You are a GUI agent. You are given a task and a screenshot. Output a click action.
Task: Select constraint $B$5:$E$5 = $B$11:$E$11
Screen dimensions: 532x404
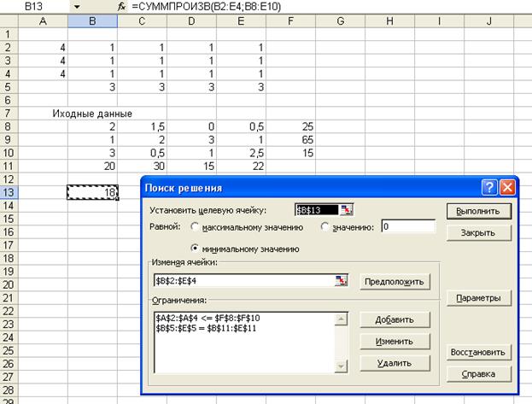coord(206,328)
